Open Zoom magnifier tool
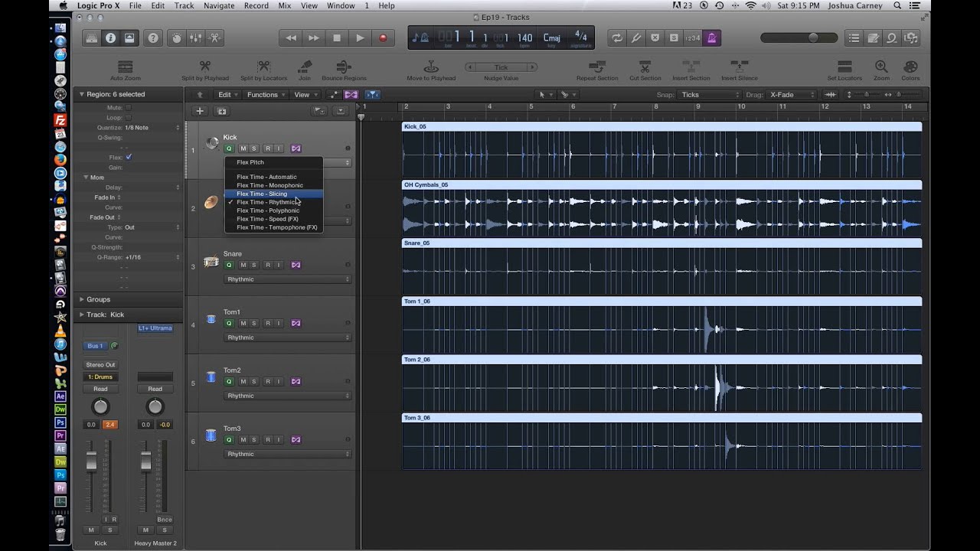Screen dimensions: 980x551 (881, 70)
